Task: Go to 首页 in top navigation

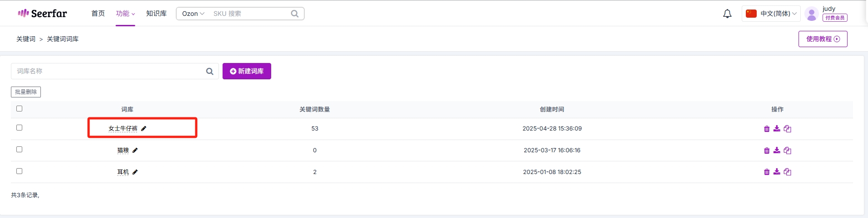Action: point(98,14)
